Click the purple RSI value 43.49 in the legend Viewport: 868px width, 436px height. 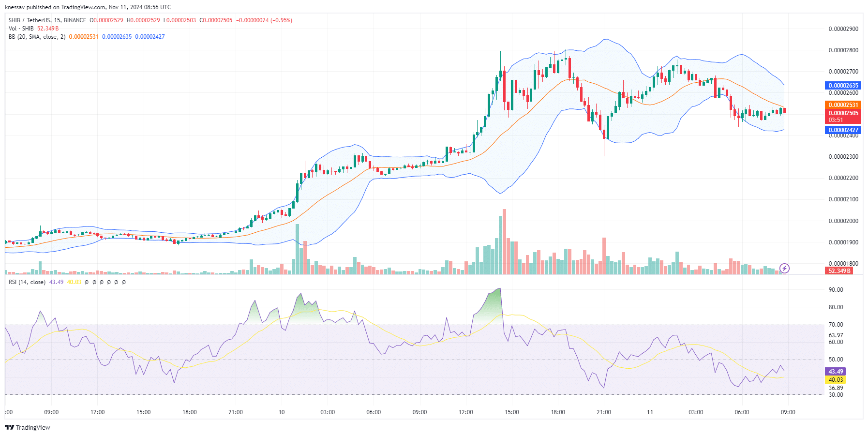[x=56, y=282]
